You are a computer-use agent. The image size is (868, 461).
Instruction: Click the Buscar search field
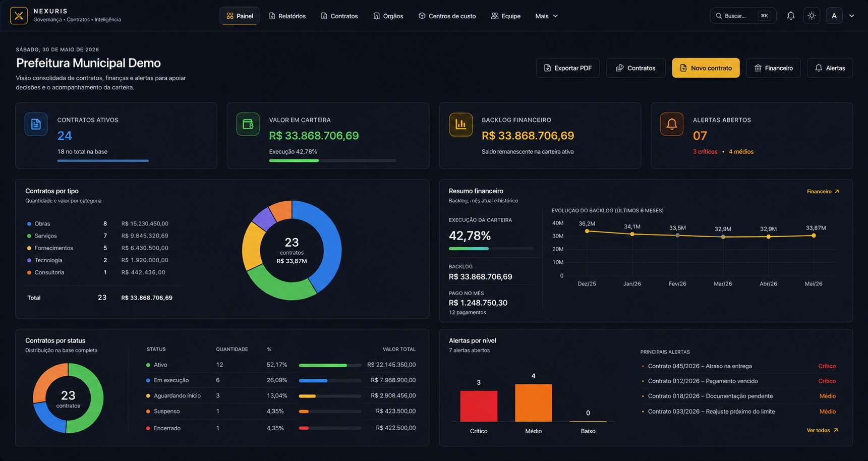(743, 16)
